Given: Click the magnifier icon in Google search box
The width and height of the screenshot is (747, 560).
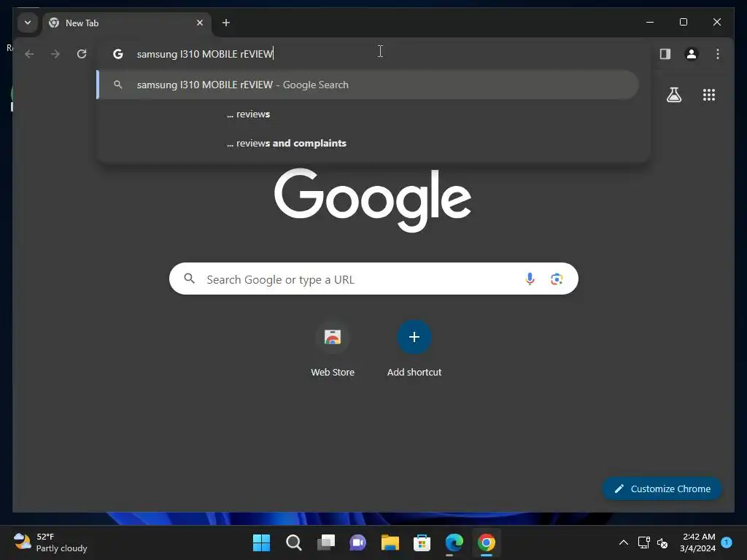Looking at the screenshot, I should 189,279.
